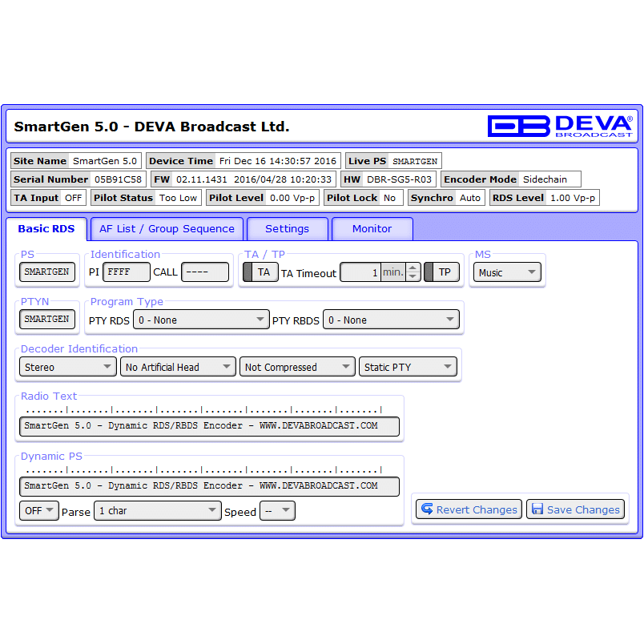
Task: Click the HW value DBR-SG5-R03
Action: tap(399, 179)
